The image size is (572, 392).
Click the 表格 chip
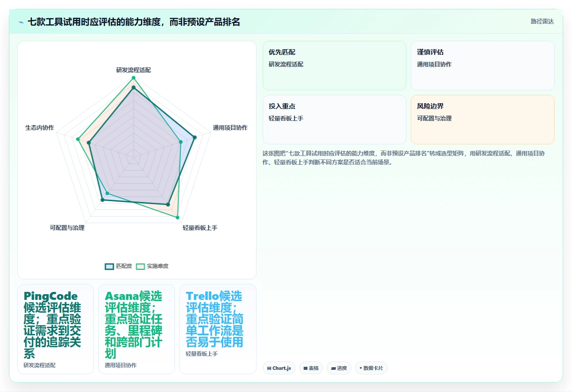[311, 368]
